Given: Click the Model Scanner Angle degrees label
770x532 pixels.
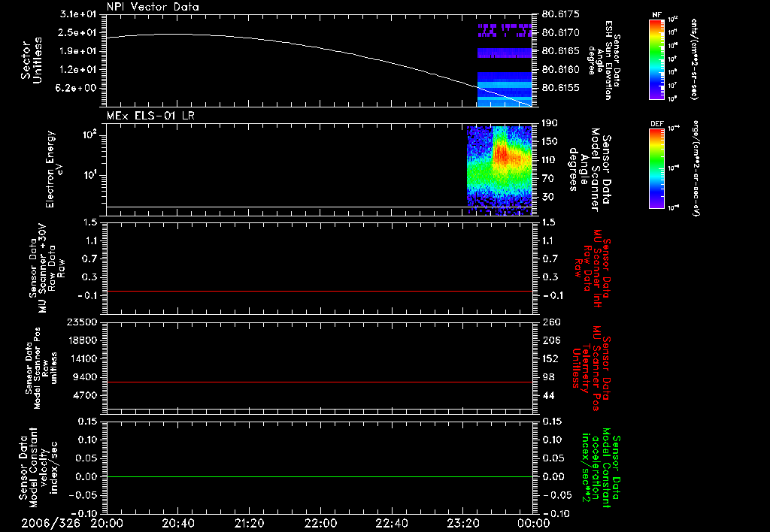Looking at the screenshot, I should click(x=591, y=170).
